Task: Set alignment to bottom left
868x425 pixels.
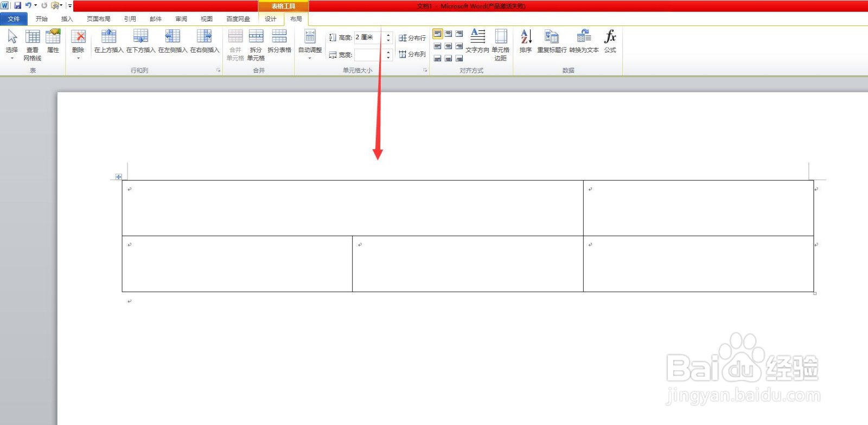Action: [x=437, y=58]
